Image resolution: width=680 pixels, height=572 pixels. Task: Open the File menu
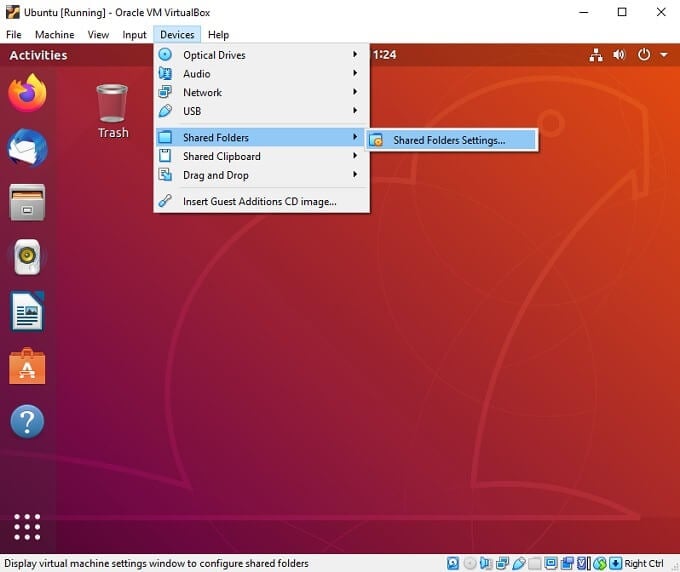[x=14, y=35]
